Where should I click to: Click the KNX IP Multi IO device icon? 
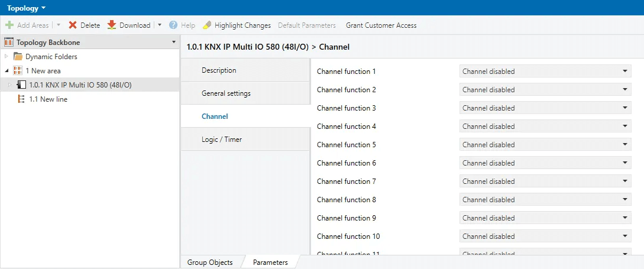coord(22,85)
